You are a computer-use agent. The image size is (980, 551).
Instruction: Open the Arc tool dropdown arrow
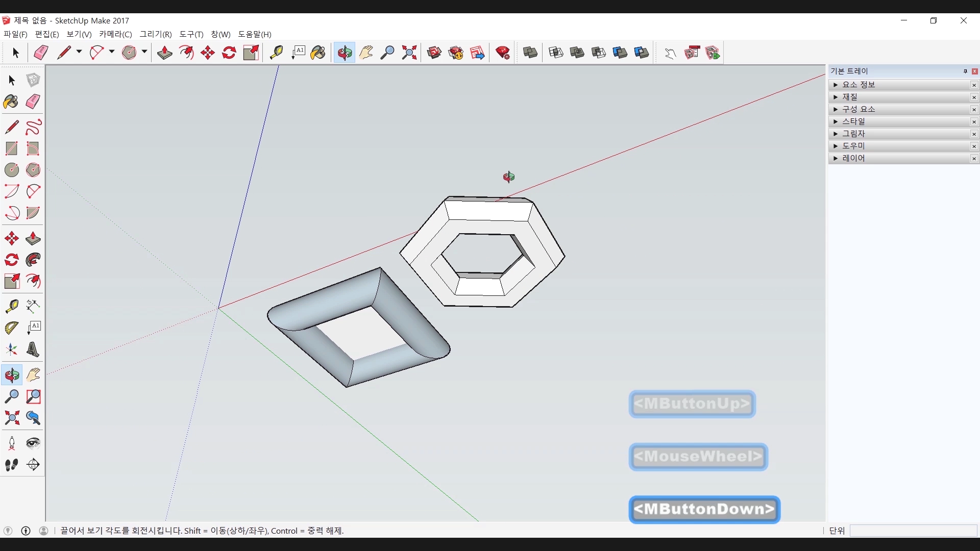(x=111, y=52)
